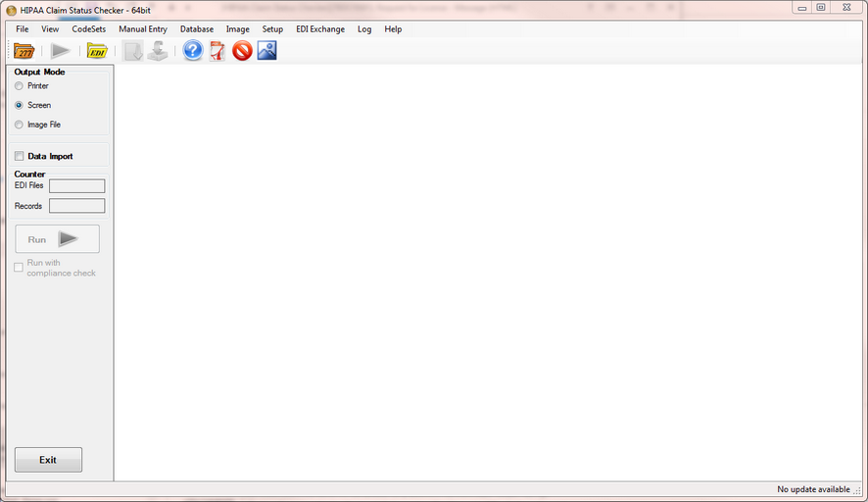Image resolution: width=868 pixels, height=502 pixels.
Task: Open the Log menu
Action: (364, 29)
